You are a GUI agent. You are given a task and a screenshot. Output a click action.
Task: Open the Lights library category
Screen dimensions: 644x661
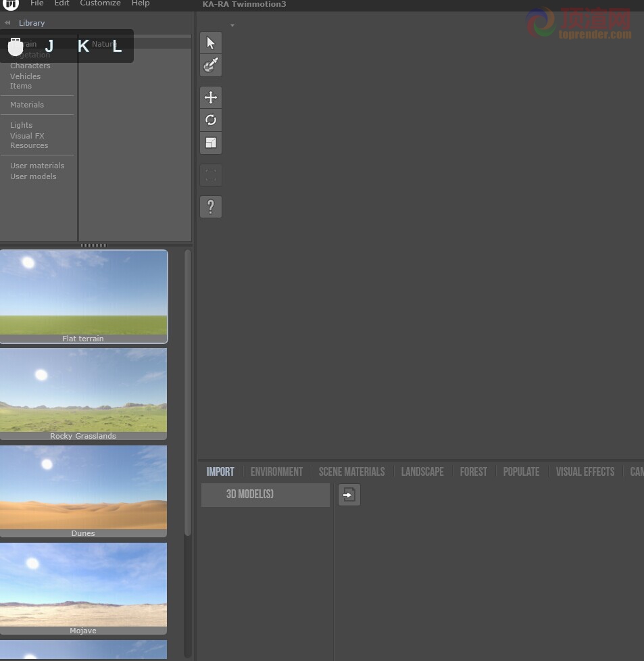(21, 125)
